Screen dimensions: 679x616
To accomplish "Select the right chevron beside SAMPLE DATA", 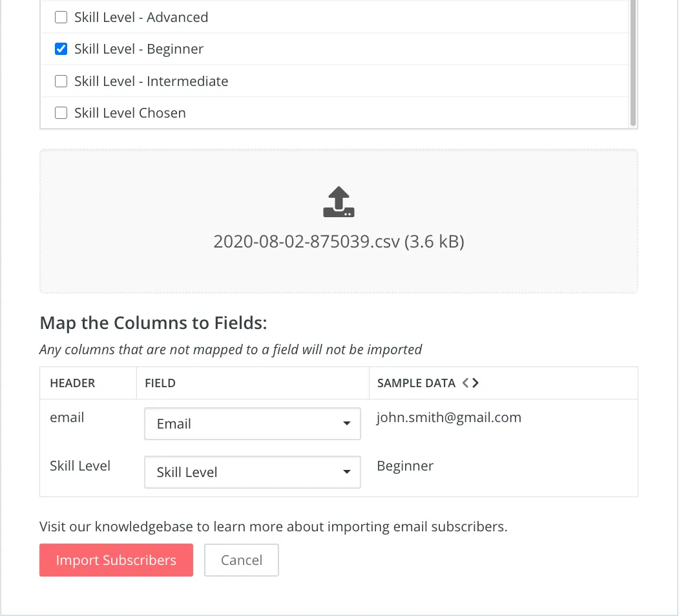I will 477,382.
